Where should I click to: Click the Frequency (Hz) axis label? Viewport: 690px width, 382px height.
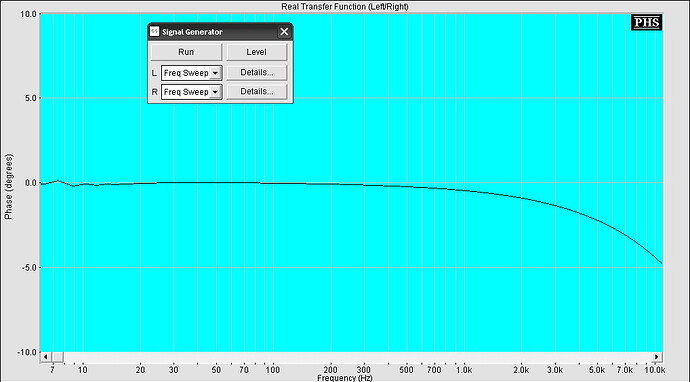[345, 378]
